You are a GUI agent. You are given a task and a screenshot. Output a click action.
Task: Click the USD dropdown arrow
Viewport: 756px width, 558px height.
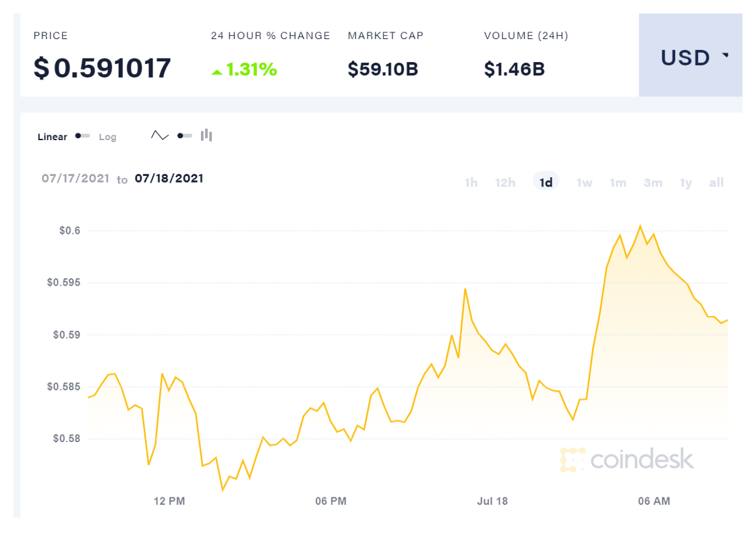coord(726,55)
